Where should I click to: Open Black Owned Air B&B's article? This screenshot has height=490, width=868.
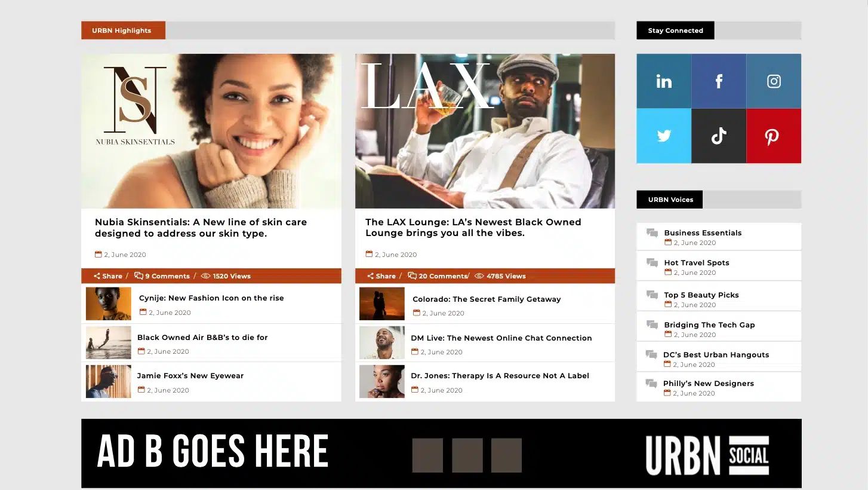[x=202, y=338]
